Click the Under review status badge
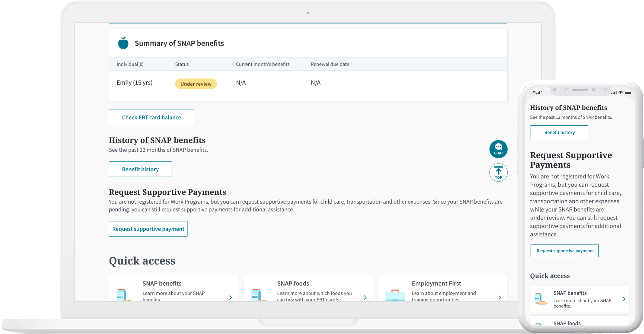The image size is (644, 334). coord(196,84)
